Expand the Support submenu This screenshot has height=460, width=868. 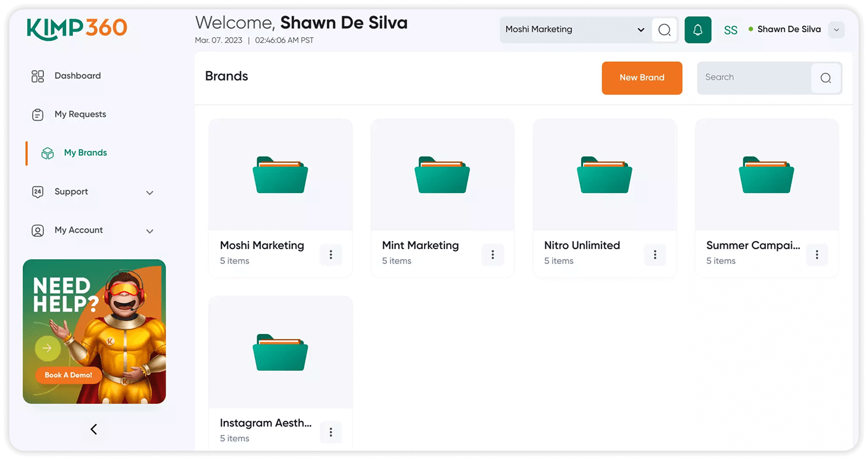tap(150, 193)
